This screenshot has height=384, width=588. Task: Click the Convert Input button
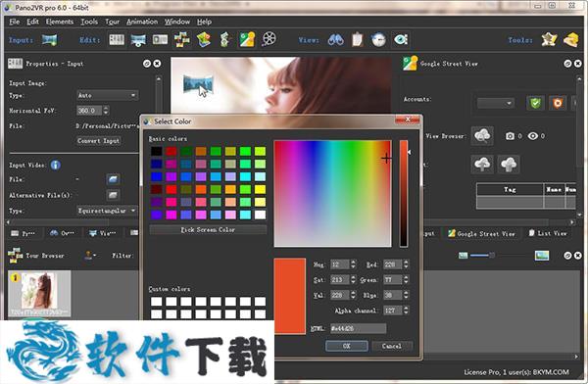(99, 141)
